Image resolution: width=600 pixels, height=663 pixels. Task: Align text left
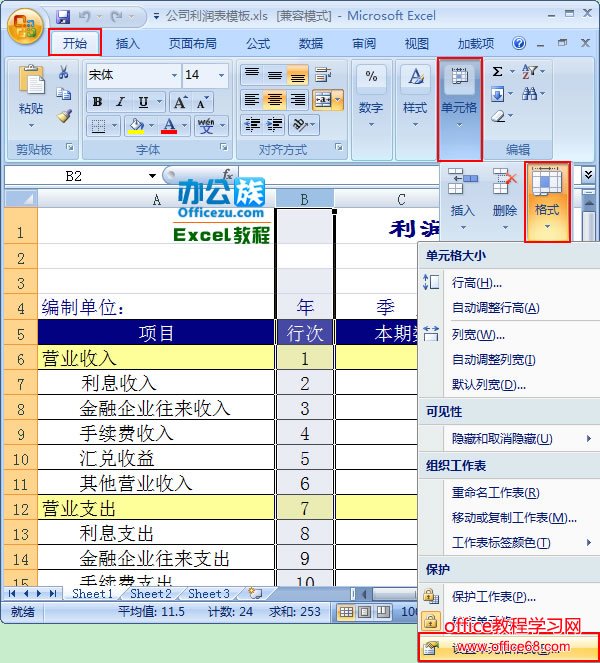coord(252,100)
